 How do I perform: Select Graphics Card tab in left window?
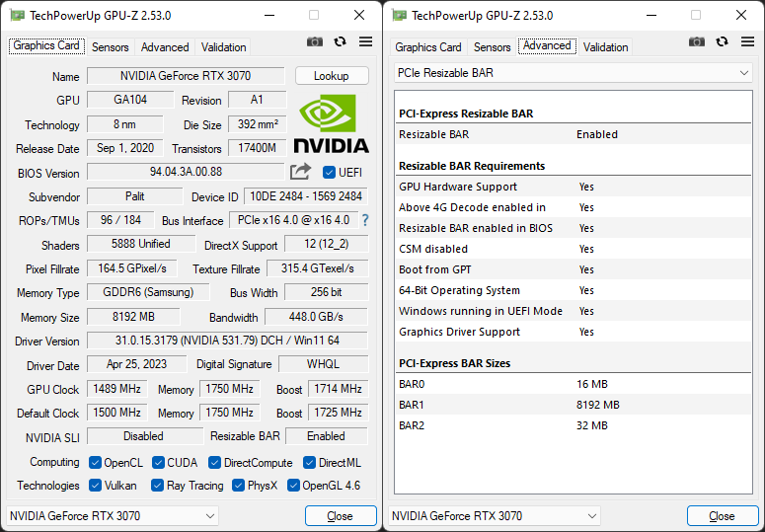click(46, 45)
